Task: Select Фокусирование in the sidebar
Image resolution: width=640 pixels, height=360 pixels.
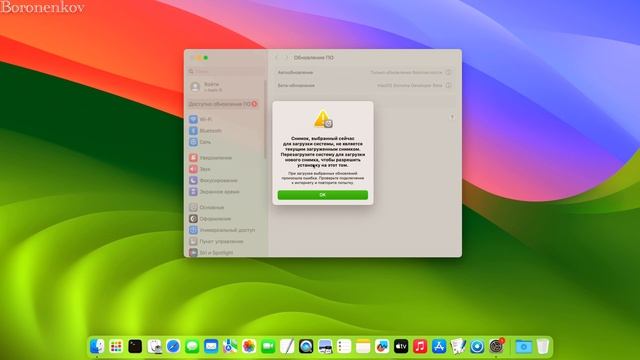Action: click(x=213, y=180)
